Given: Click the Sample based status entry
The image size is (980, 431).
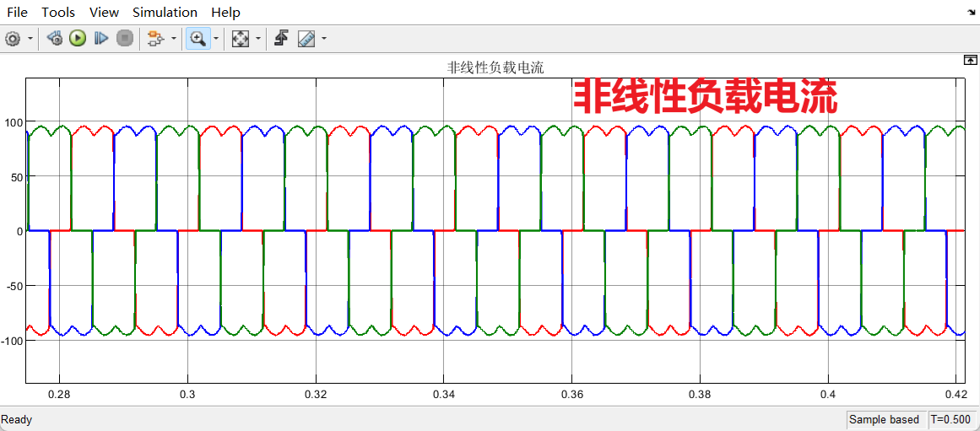Looking at the screenshot, I should coord(884,419).
